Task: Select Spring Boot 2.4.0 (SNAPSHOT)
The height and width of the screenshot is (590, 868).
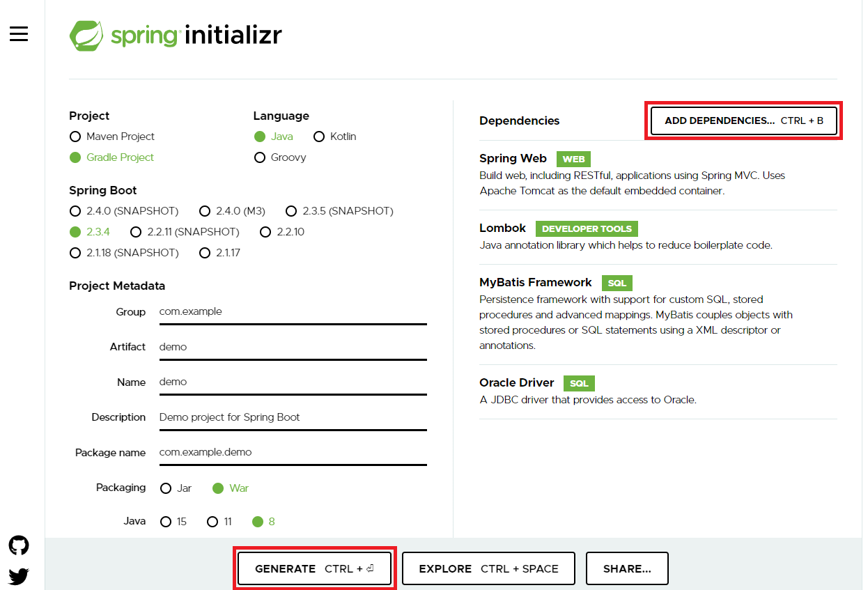Action: point(124,211)
